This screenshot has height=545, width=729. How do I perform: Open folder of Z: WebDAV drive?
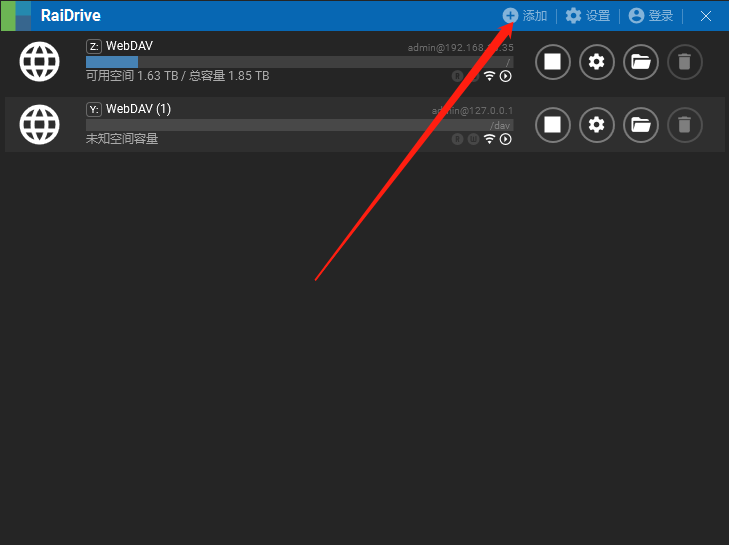pos(641,61)
